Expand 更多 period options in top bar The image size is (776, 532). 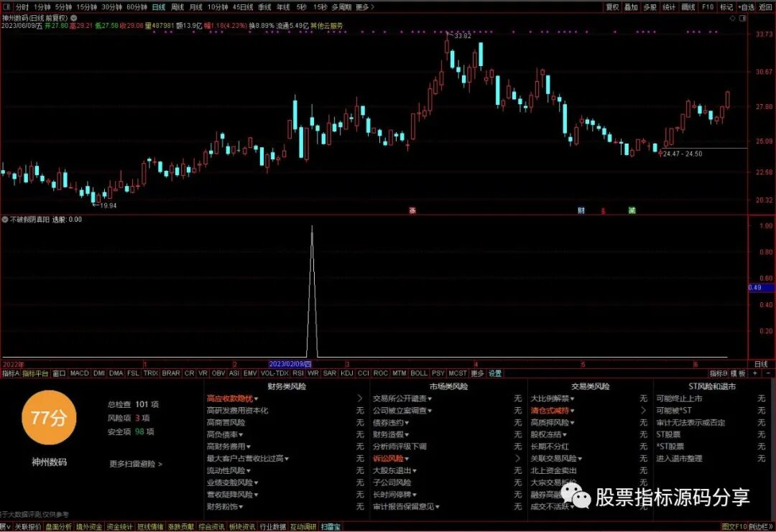point(365,7)
